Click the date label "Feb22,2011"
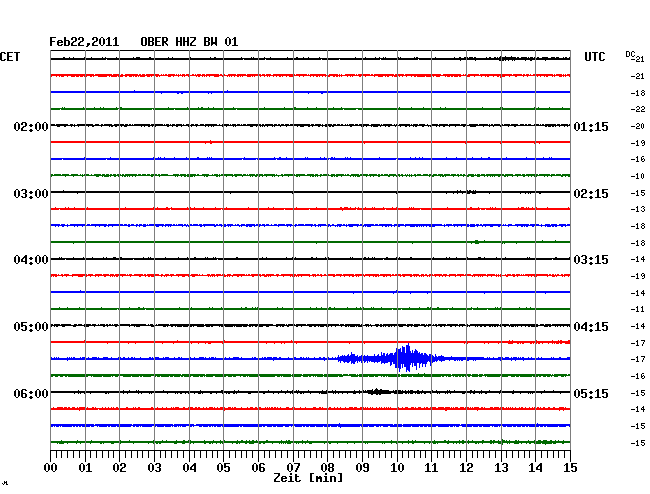The width and height of the screenshot is (650, 494). coord(84,42)
